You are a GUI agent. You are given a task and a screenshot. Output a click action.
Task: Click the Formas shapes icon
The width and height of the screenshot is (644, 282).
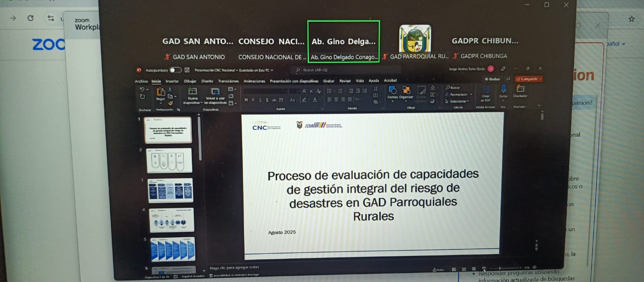click(392, 90)
